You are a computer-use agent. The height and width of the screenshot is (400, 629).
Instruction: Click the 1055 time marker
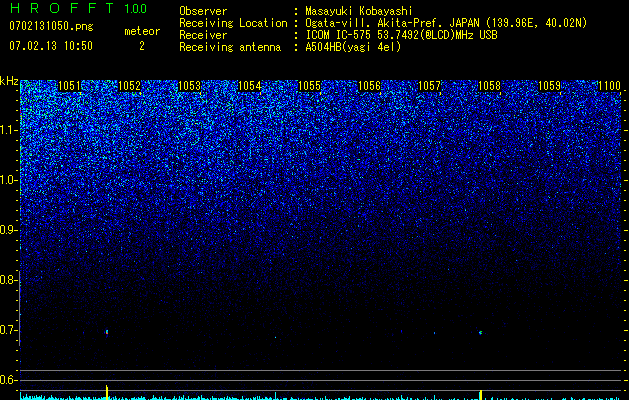pyautogui.click(x=310, y=86)
